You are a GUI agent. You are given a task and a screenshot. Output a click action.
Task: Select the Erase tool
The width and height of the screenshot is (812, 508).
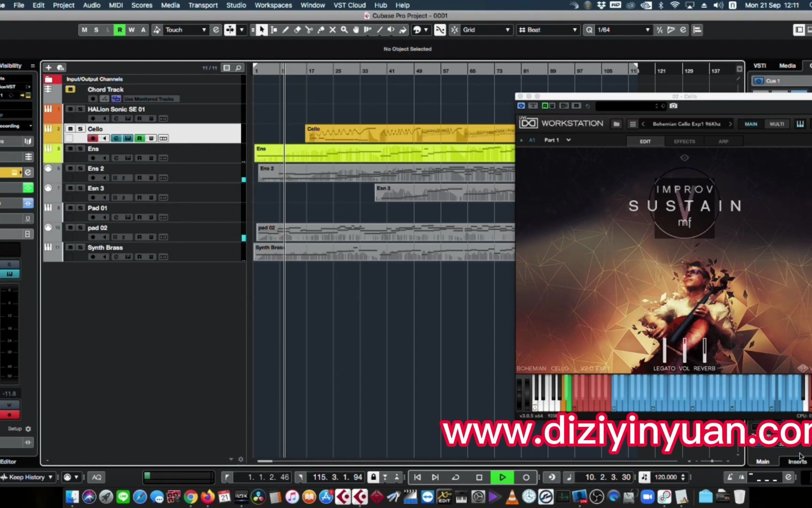[297, 30]
